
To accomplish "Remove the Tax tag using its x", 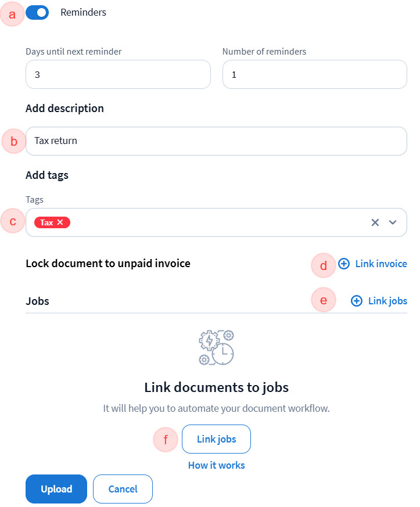I will coord(60,222).
